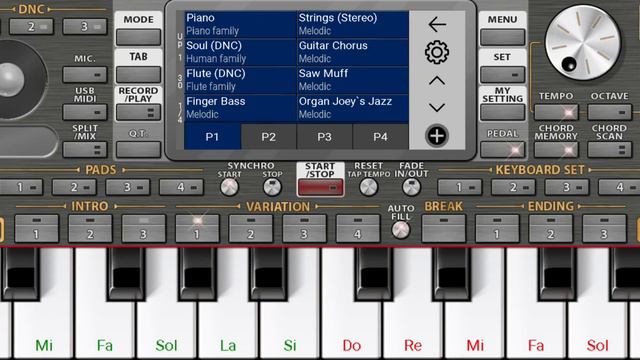Toggle the SYNCHRO START knob button
This screenshot has height=360, width=640.
[229, 187]
